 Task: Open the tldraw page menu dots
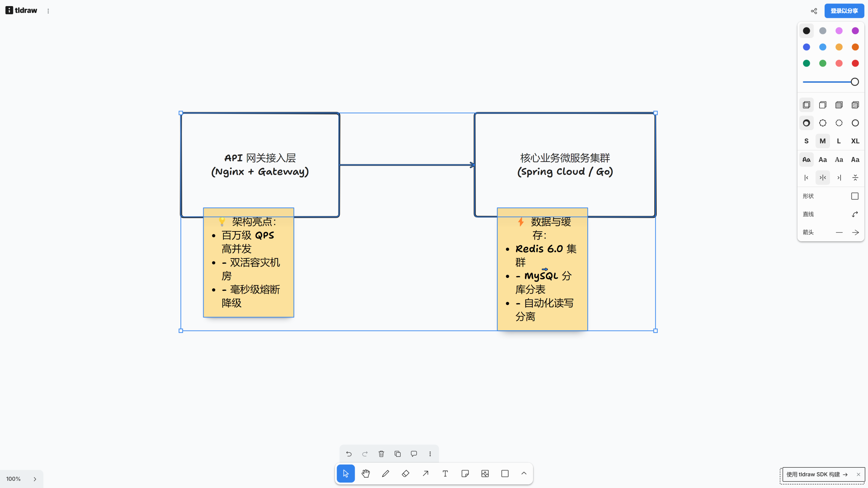[48, 11]
